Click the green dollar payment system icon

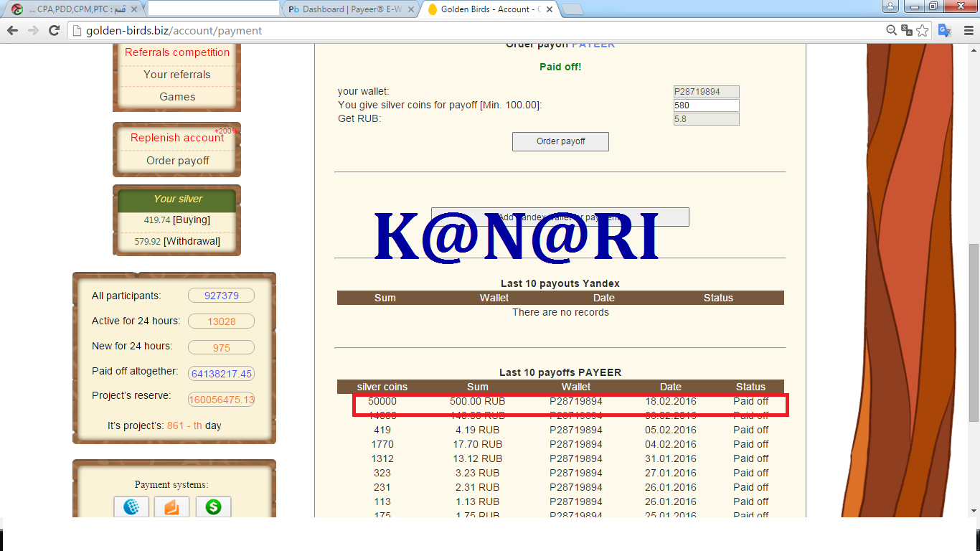(213, 507)
